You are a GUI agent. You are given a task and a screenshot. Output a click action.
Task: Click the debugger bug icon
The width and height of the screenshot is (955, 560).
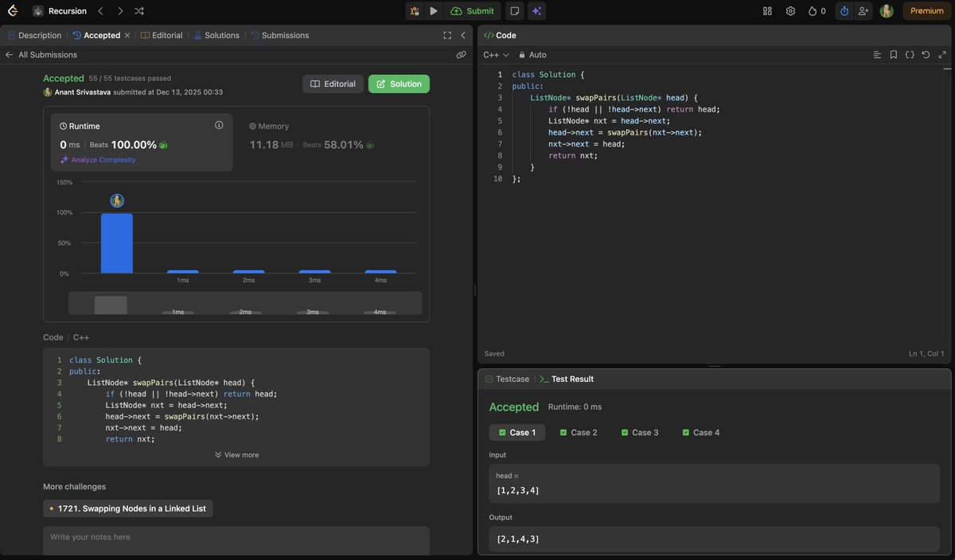pyautogui.click(x=415, y=11)
